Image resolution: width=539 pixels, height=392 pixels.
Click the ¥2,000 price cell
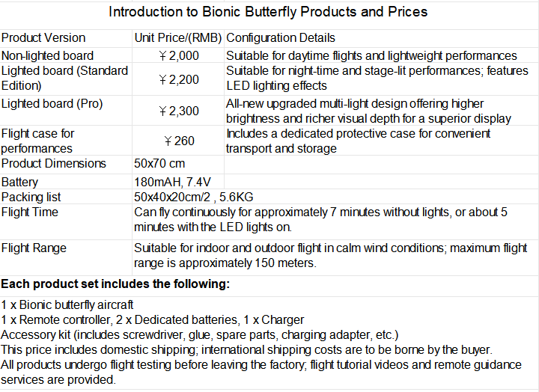pos(178,55)
